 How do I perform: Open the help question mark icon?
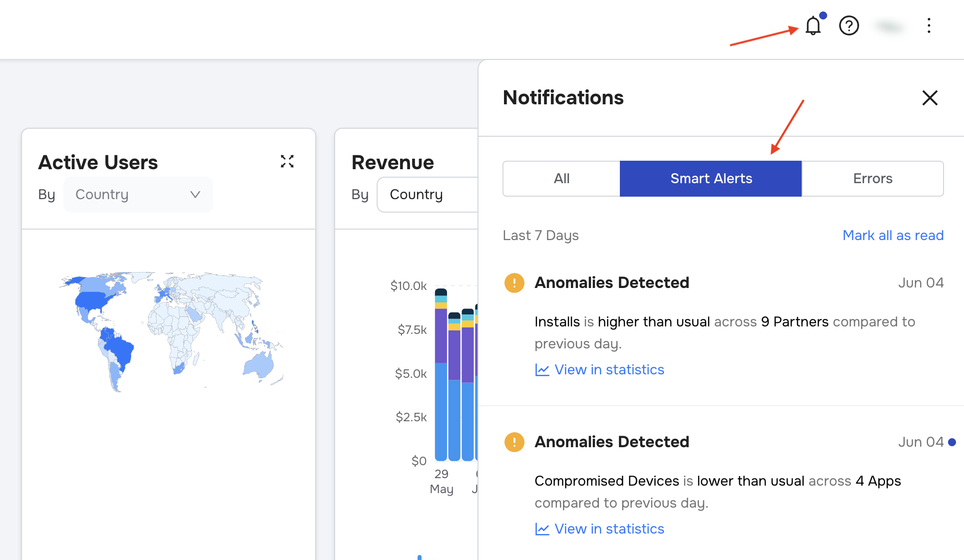coord(849,25)
